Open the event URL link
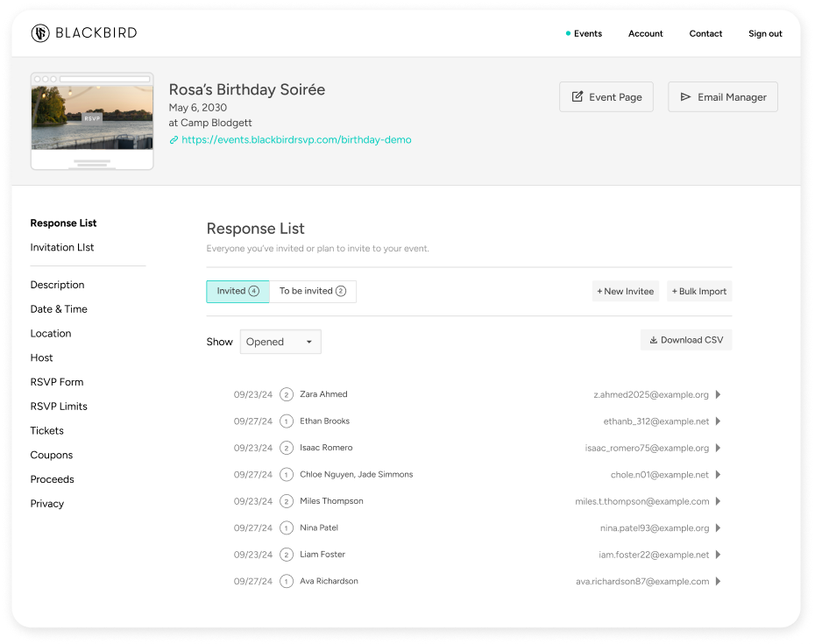815x644 pixels. tap(298, 140)
